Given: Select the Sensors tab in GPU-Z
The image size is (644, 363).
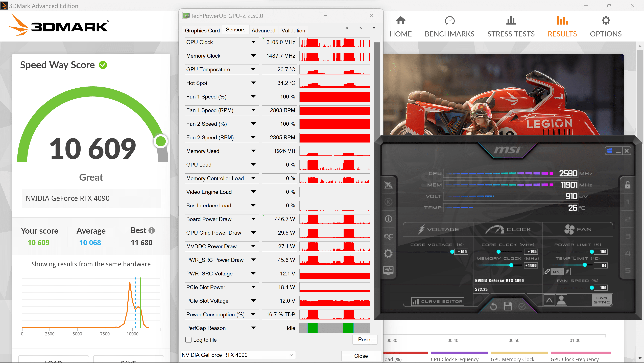Looking at the screenshot, I should click(235, 30).
